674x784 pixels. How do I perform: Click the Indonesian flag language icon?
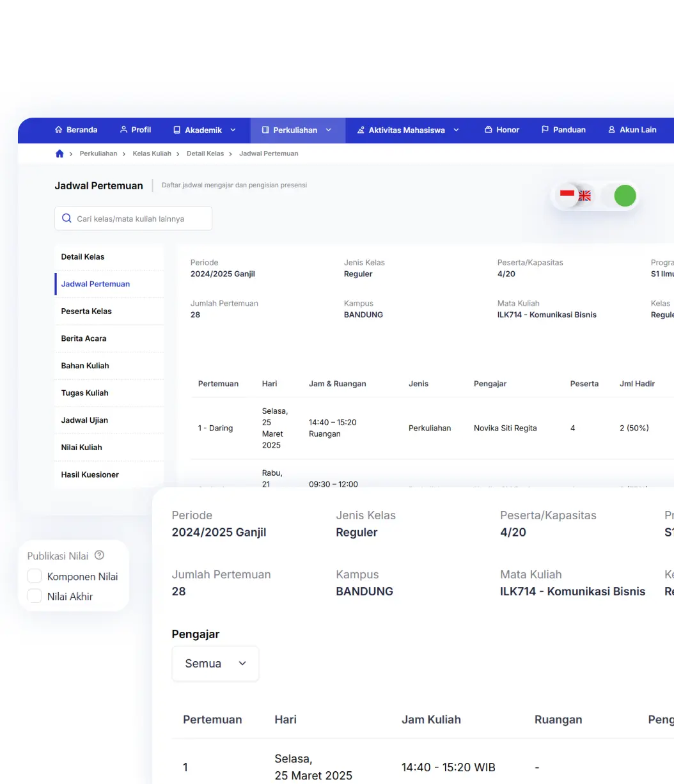567,194
